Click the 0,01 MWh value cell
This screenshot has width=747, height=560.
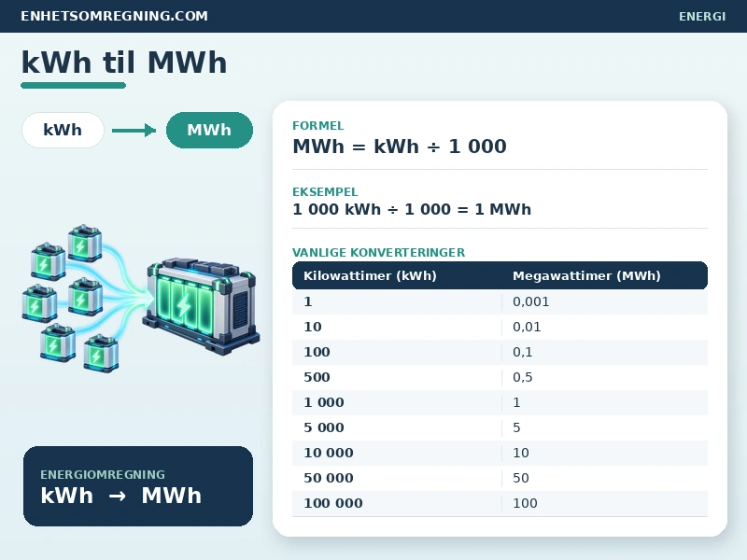pyautogui.click(x=605, y=328)
